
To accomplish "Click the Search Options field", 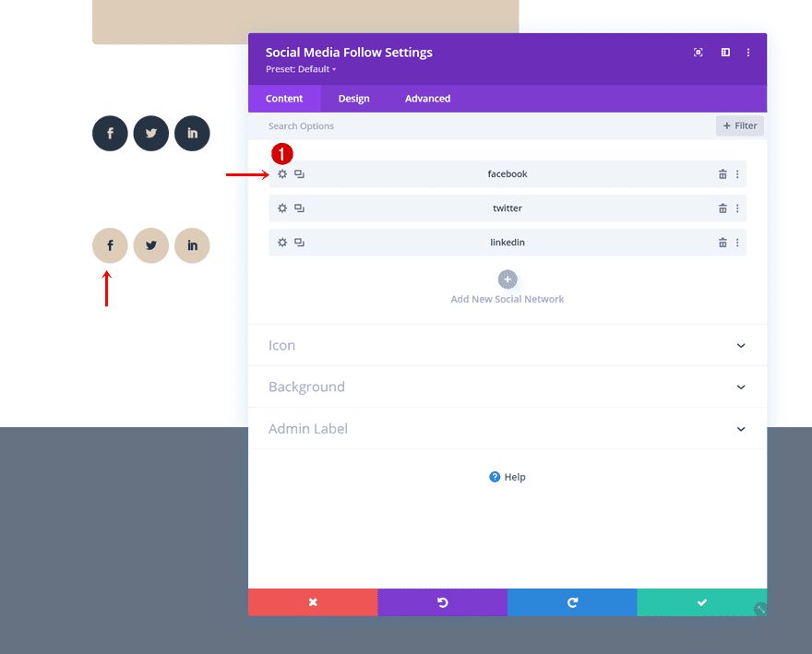I will pos(369,125).
